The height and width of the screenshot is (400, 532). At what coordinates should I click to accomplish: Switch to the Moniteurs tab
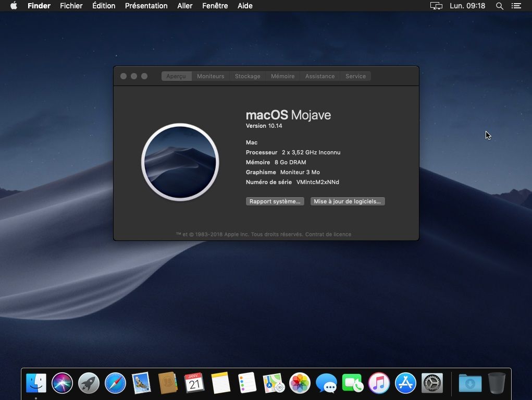coord(211,76)
